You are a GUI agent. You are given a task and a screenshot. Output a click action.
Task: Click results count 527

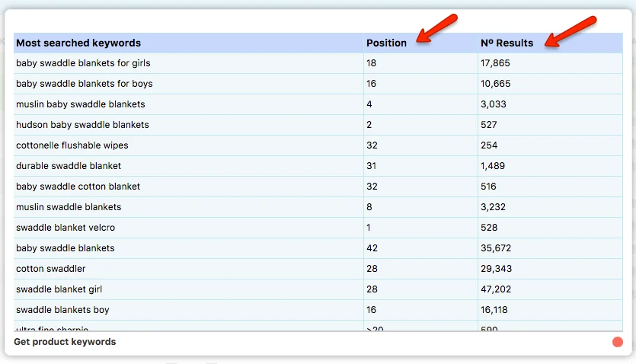(489, 125)
